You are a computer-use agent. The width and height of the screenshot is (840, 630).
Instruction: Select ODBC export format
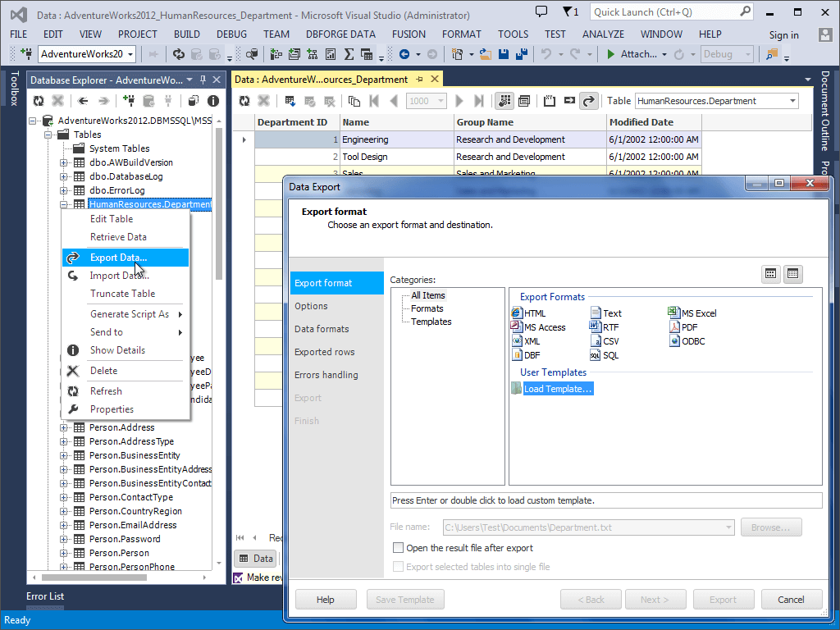(687, 340)
